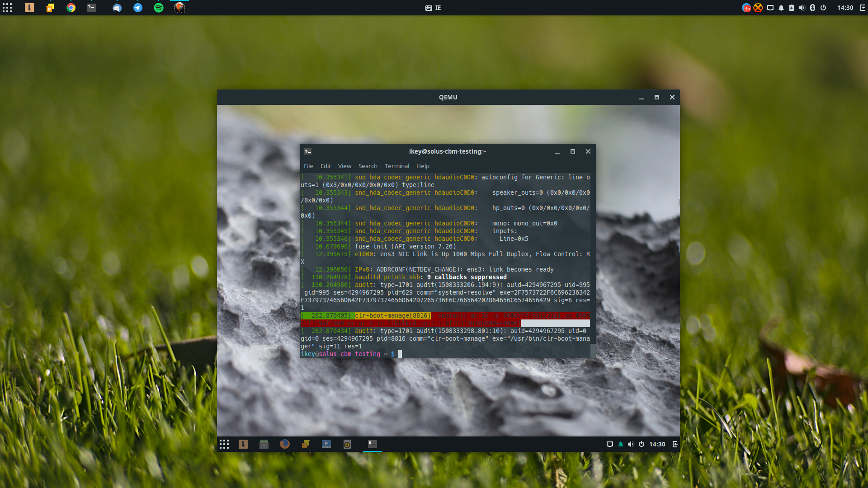
Task: Open Telegram from the host panel
Action: 138,8
